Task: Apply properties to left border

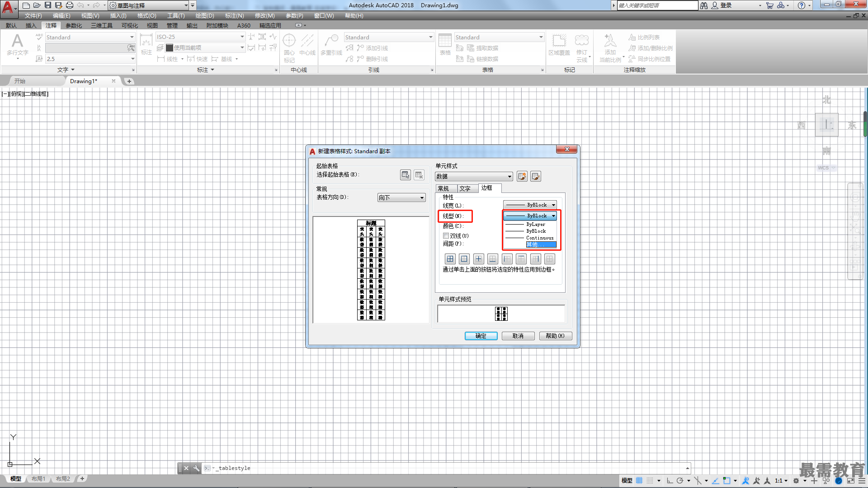Action: (507, 259)
